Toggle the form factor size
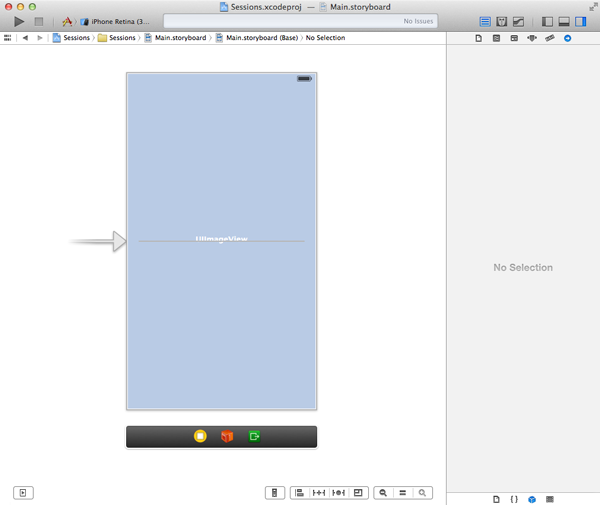The width and height of the screenshot is (600, 505). pyautogui.click(x=275, y=493)
